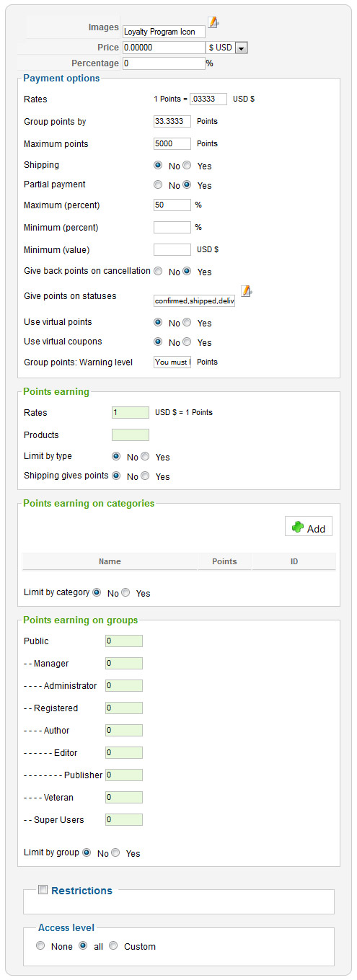Image resolution: width=357 pixels, height=980 pixels.
Task: Click the Price input field
Action: point(164,48)
